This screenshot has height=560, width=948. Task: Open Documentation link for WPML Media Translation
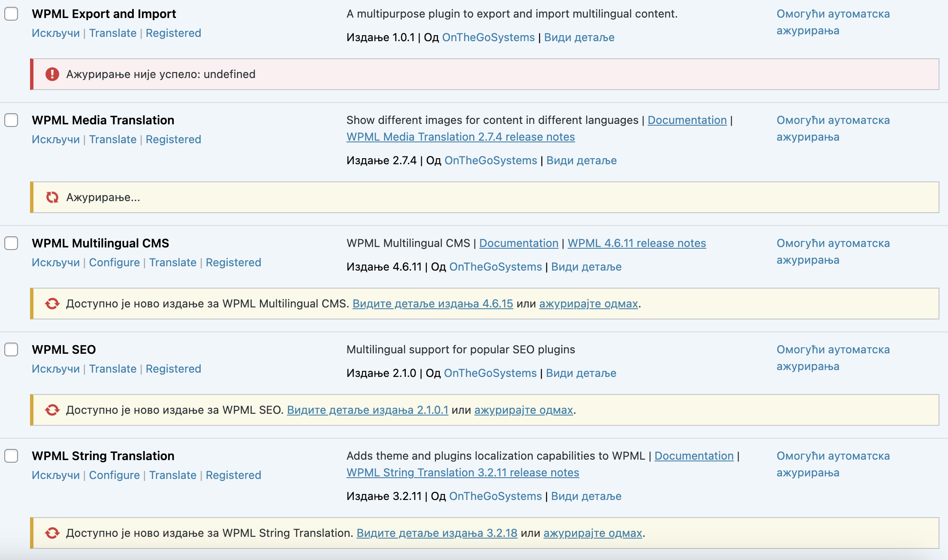point(687,120)
